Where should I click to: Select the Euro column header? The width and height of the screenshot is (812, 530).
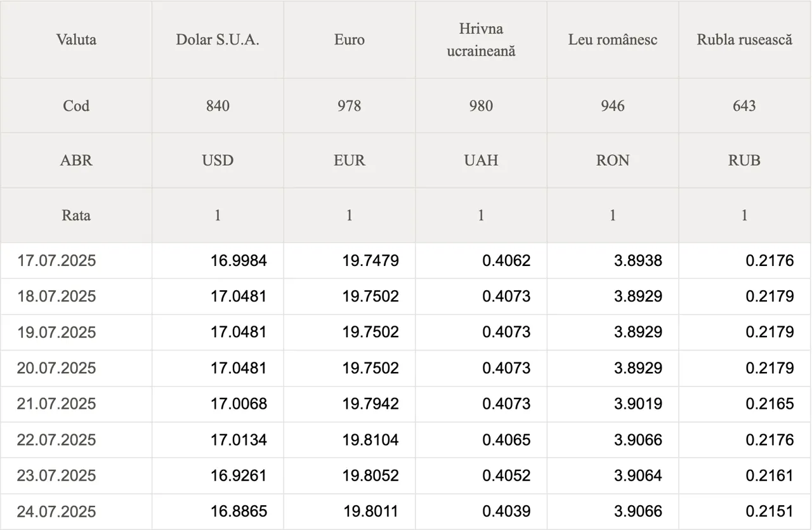[x=350, y=39]
